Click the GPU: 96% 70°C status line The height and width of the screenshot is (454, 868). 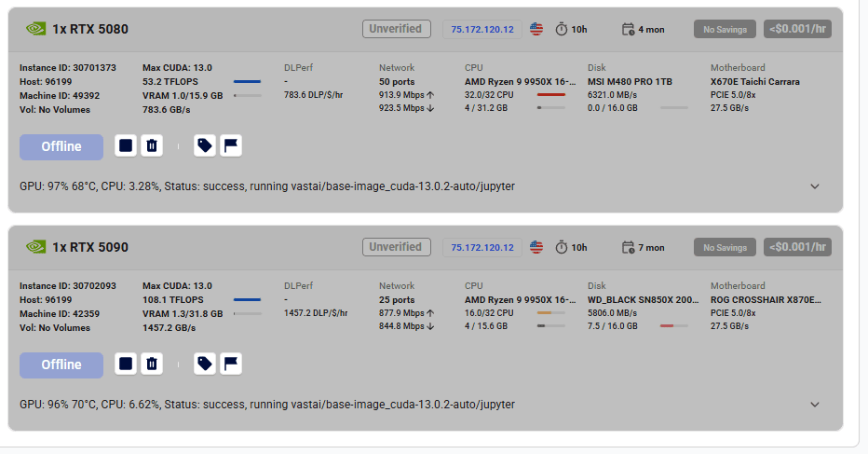[267, 404]
